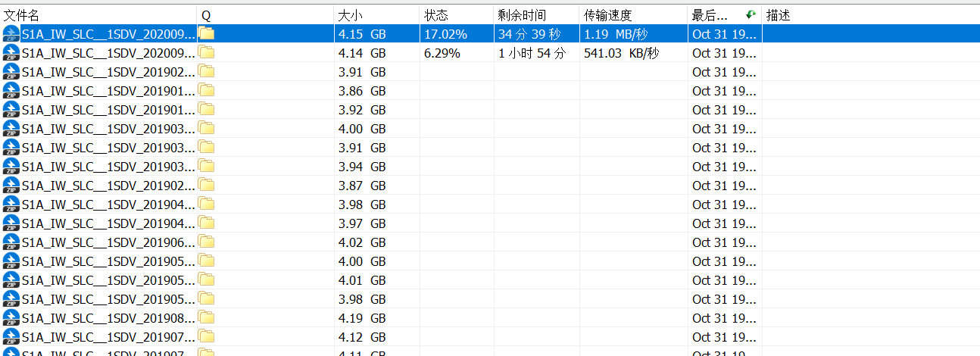The image size is (980, 356).
Task: Click folder icon in the 4.19 GB row
Action: coord(207,317)
